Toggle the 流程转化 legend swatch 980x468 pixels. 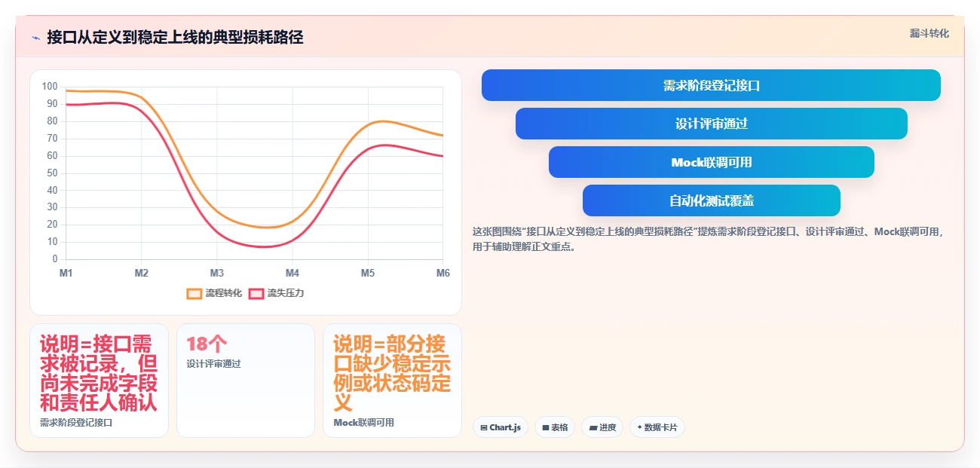tap(194, 293)
